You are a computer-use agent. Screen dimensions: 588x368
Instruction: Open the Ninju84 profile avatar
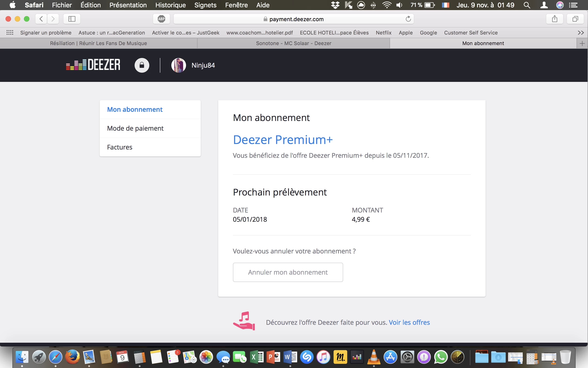[179, 65]
